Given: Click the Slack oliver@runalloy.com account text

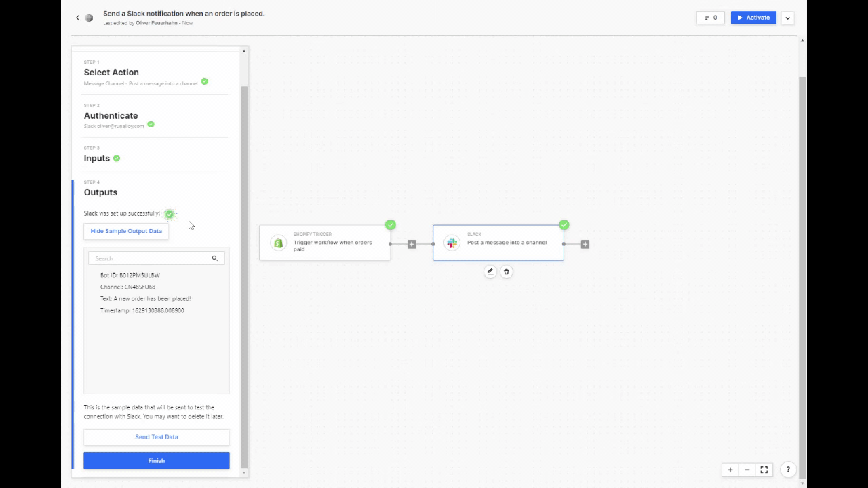Looking at the screenshot, I should 114,126.
